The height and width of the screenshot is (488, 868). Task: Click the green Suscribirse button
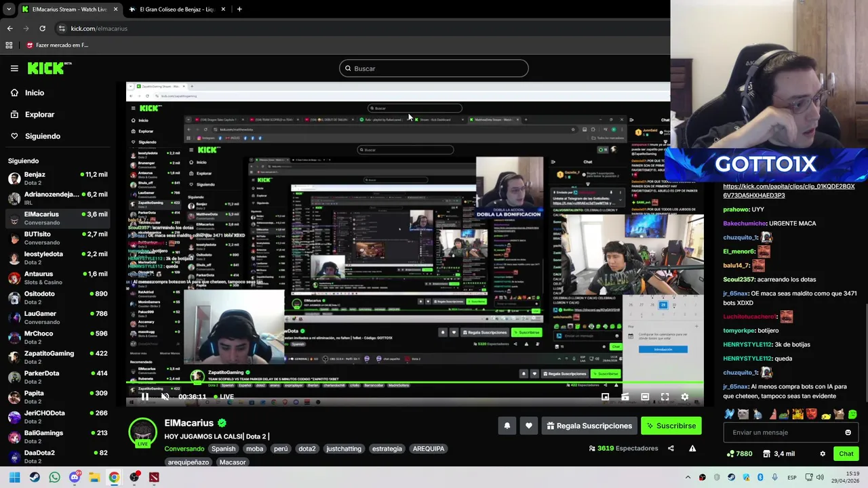click(671, 426)
